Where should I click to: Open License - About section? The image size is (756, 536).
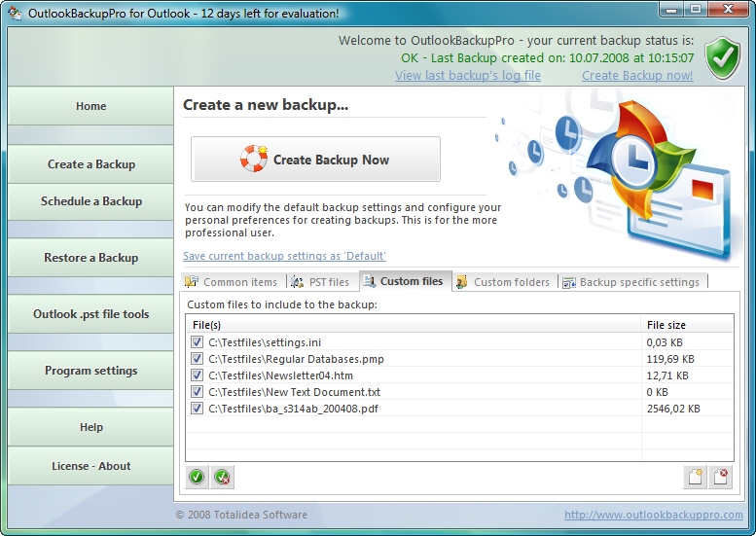click(90, 466)
